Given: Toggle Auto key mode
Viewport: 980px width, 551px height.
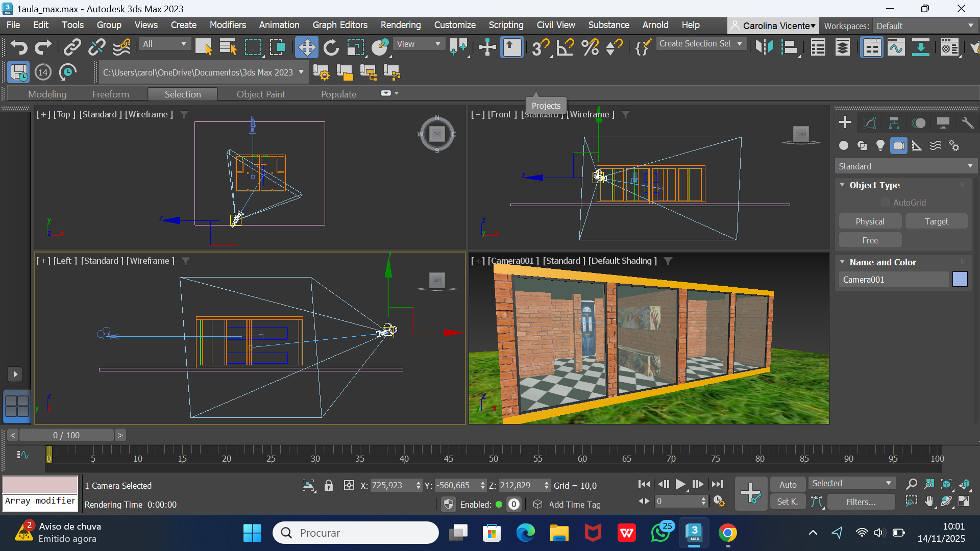Looking at the screenshot, I should [x=788, y=485].
